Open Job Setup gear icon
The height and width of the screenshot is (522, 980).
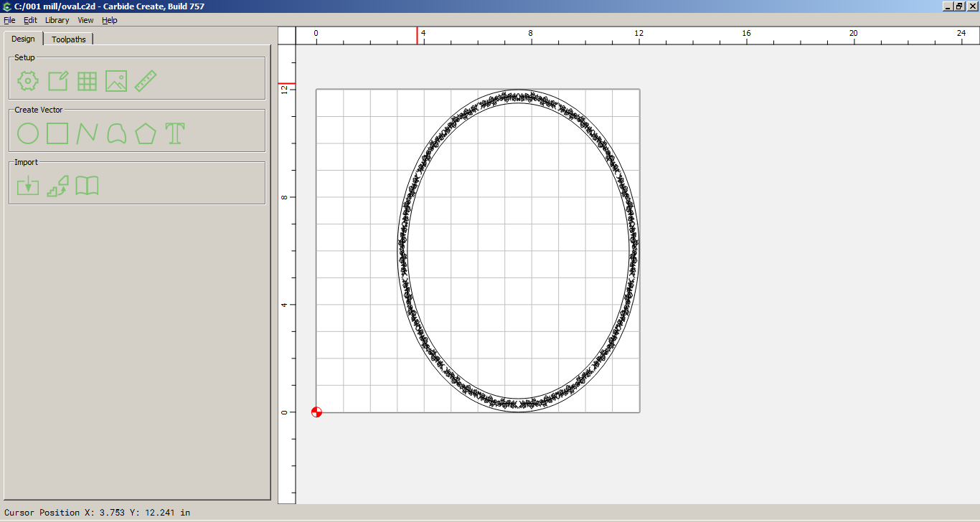28,81
